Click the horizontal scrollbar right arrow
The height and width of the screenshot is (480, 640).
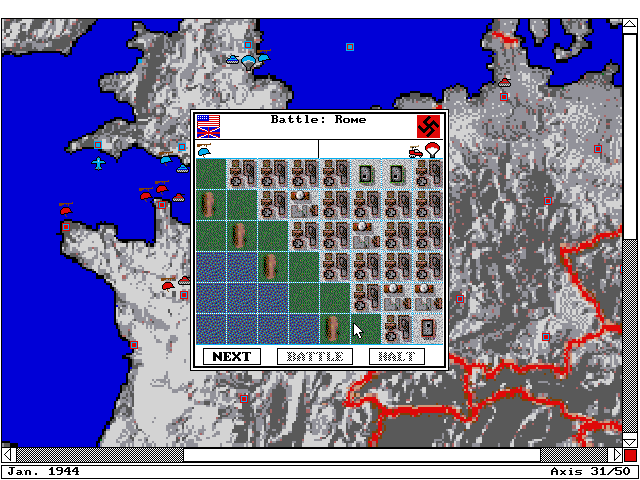point(615,455)
